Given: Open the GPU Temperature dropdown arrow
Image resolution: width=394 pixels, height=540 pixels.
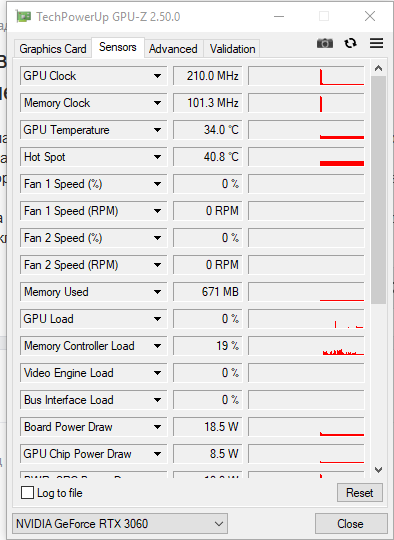Looking at the screenshot, I should [x=157, y=130].
